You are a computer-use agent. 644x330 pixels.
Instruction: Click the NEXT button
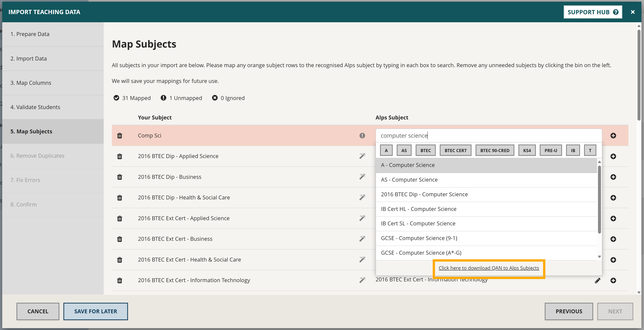[615, 311]
